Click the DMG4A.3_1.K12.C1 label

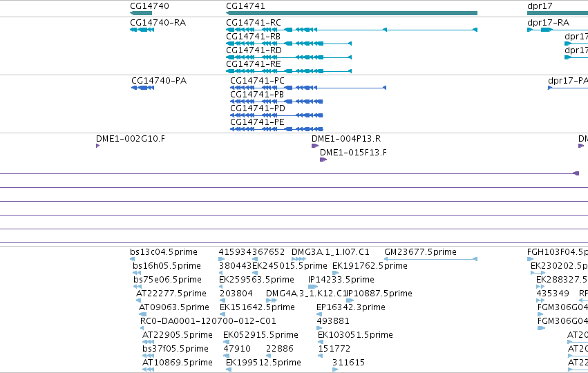click(305, 294)
